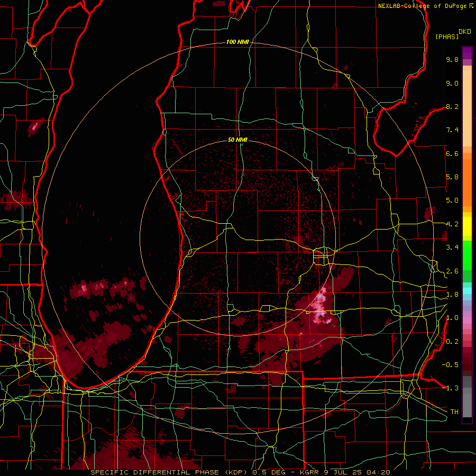
Task: Click the 1.0 scale value
Action: pos(452,318)
